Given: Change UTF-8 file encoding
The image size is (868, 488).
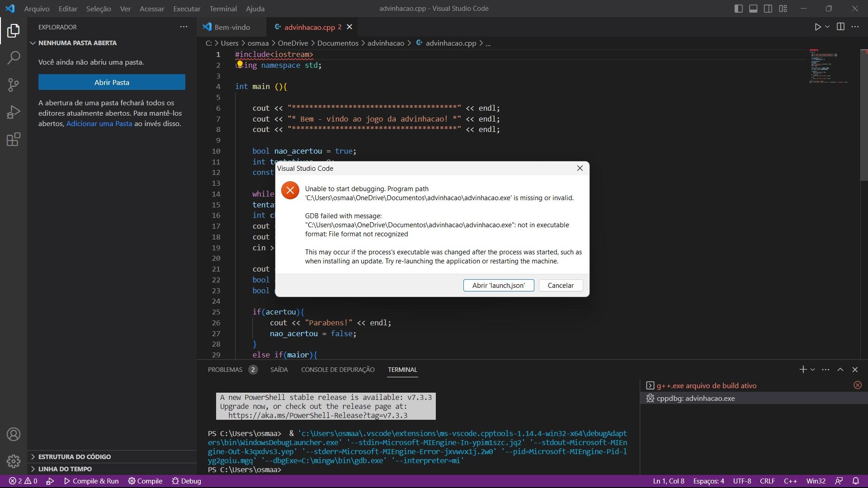Looking at the screenshot, I should 742,481.
